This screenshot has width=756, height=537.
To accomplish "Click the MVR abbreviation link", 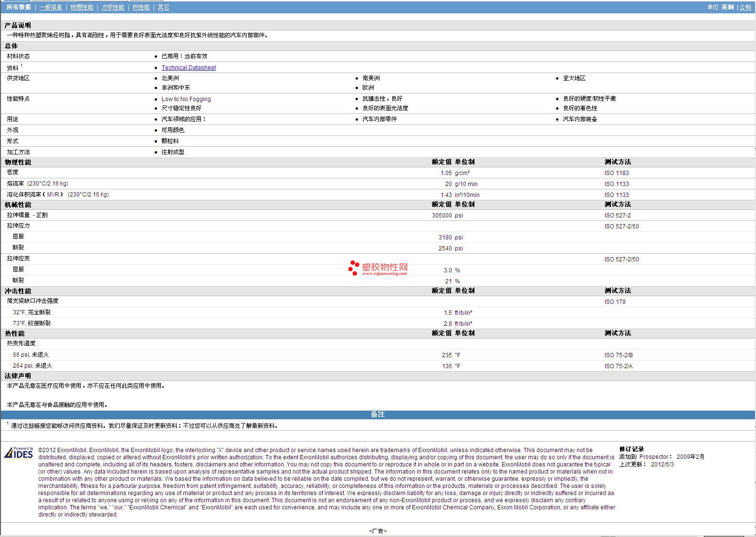I will 53,195.
